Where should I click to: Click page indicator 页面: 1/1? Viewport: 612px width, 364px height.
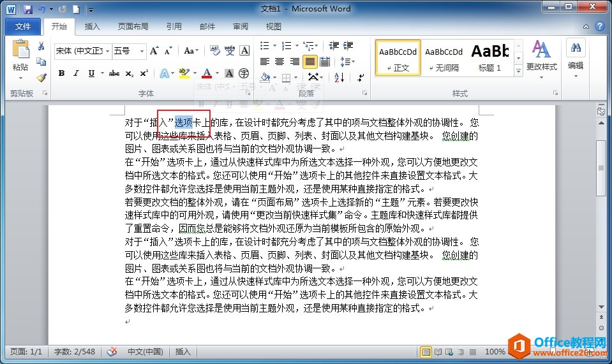(26, 351)
